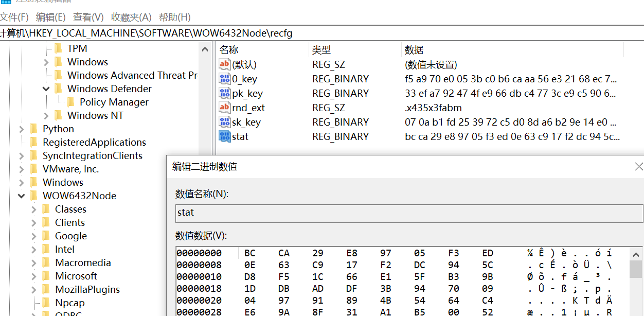Expand the Classes key
This screenshot has width=644, height=316.
pos(34,209)
